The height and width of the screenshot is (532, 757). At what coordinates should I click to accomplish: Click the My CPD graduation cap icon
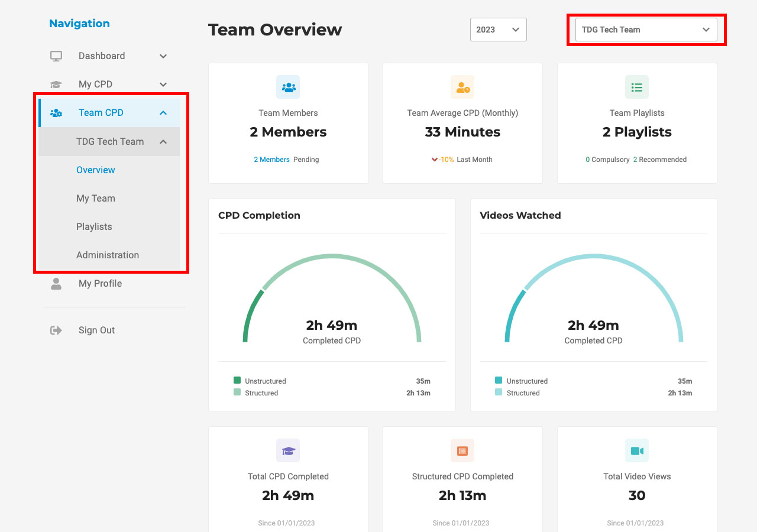tap(56, 85)
